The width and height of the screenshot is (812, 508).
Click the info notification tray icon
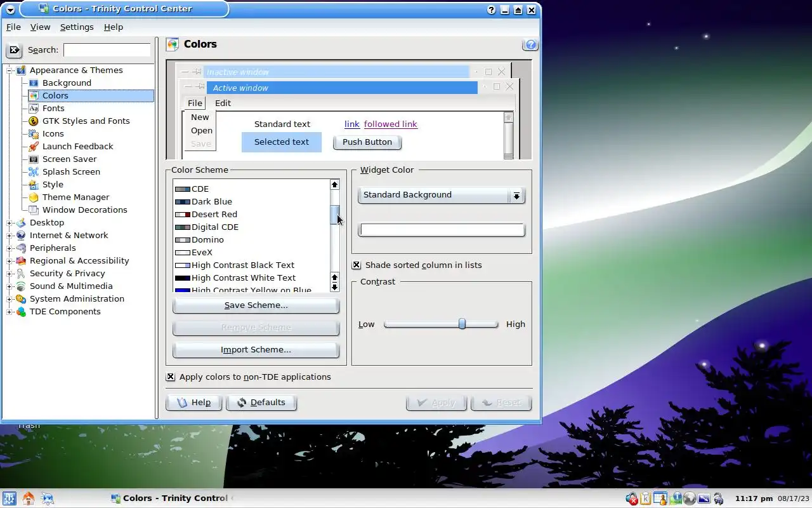click(x=676, y=498)
